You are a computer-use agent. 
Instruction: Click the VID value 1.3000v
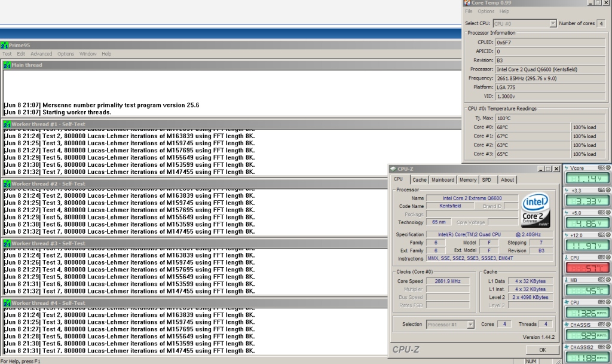tap(550, 96)
